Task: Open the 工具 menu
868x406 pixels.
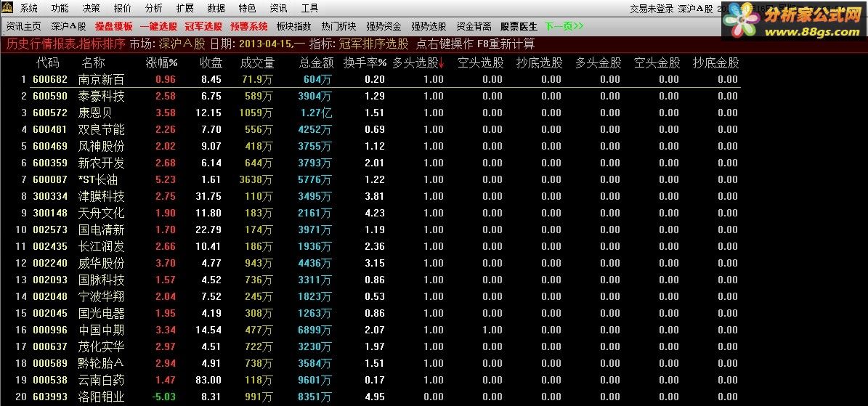Action: click(x=309, y=8)
